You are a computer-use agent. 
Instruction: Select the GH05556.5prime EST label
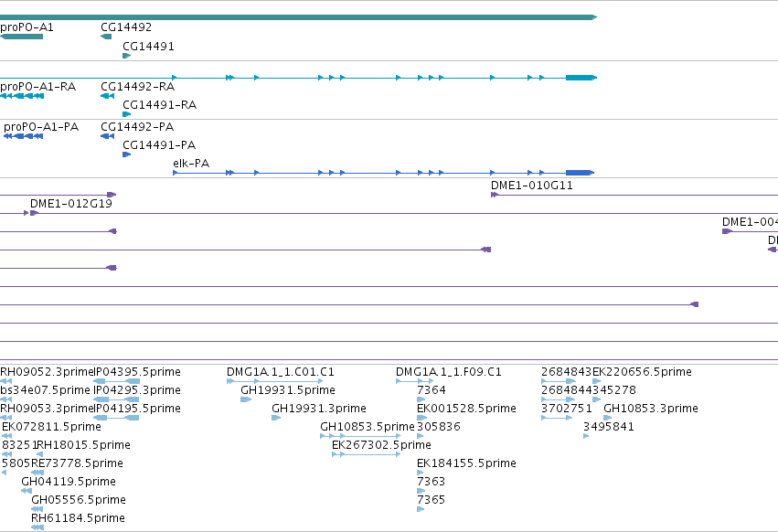[x=79, y=500]
